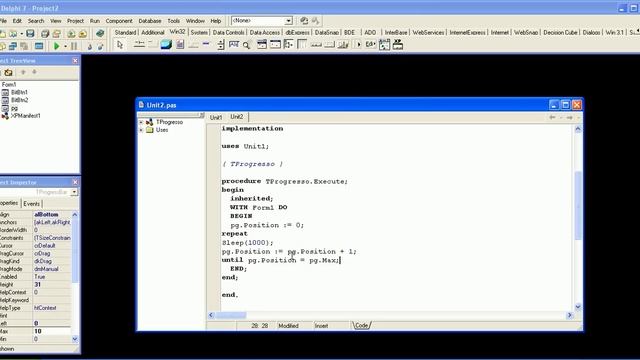This screenshot has height=360, width=640.
Task: Open the desktop <None> combo dropdown arrow
Action: [x=289, y=20]
